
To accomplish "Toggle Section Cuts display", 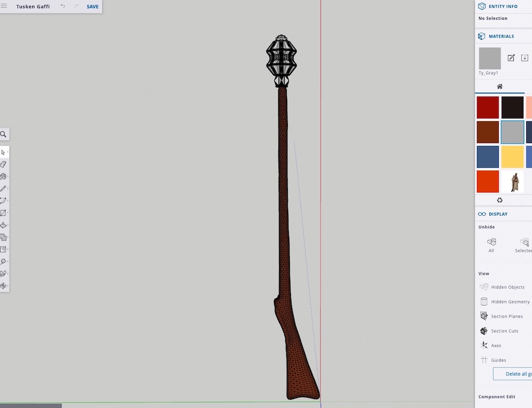I will pos(499,331).
